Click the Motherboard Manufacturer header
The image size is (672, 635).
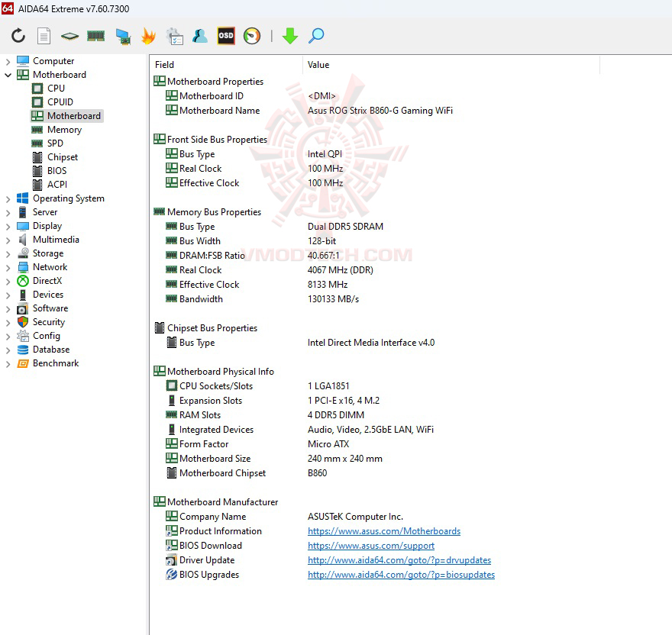(x=216, y=501)
